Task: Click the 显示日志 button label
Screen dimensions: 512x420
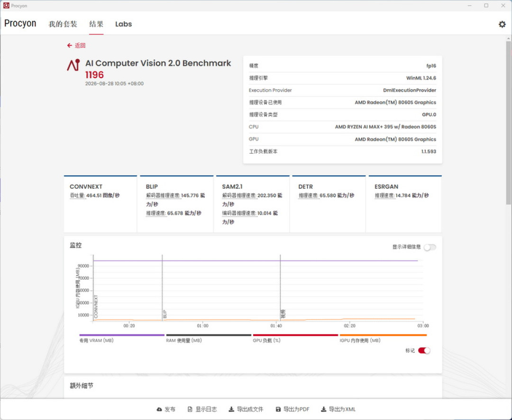Action: [206, 409]
